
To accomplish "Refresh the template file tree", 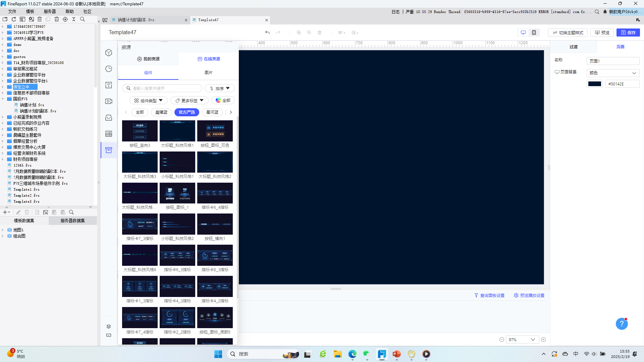I will click(x=14, y=19).
